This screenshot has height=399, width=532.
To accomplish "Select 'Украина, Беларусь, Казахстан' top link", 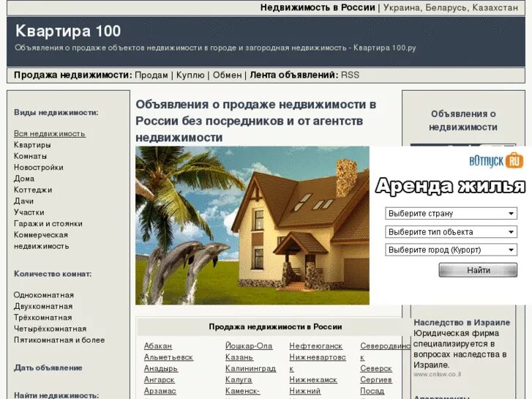I will click(x=451, y=7).
